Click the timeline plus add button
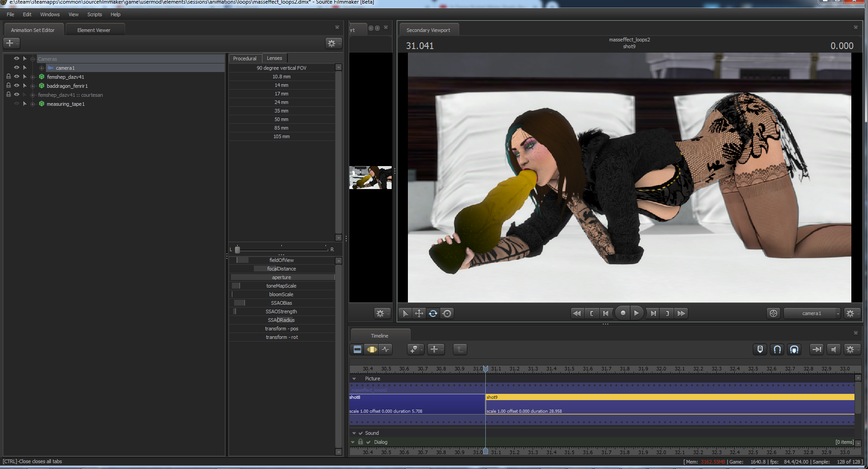Image resolution: width=868 pixels, height=469 pixels. pos(436,349)
